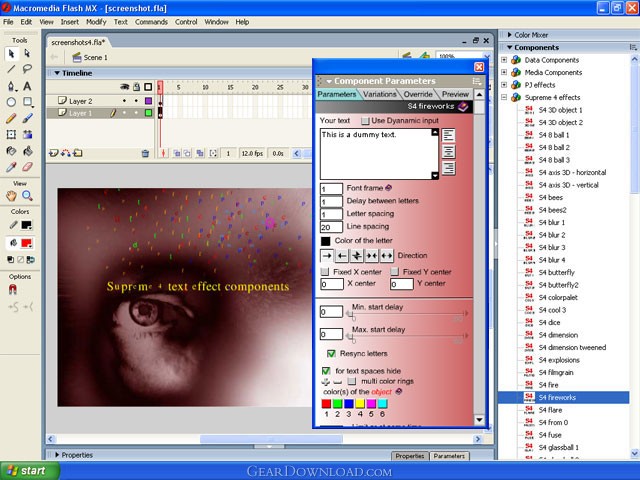The width and height of the screenshot is (640, 480).
Task: Expand the Color Mixer panel
Action: pyautogui.click(x=509, y=35)
